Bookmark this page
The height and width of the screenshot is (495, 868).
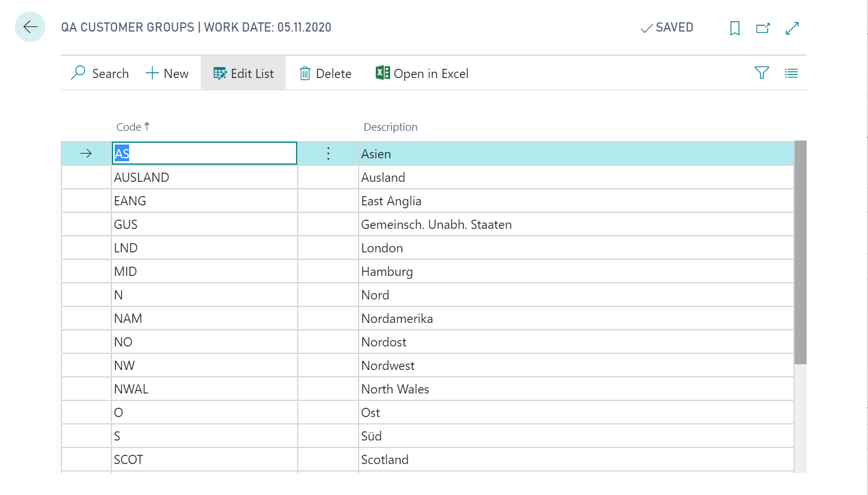734,28
